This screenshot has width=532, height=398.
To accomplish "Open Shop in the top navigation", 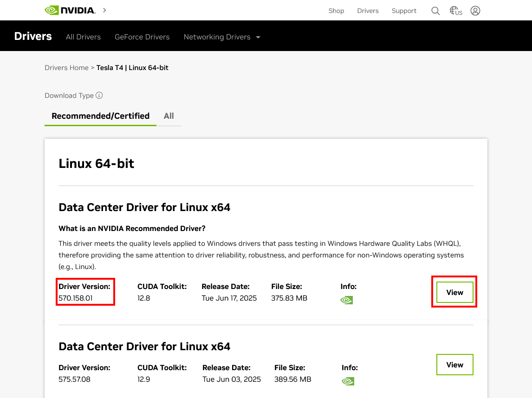I will [x=336, y=11].
